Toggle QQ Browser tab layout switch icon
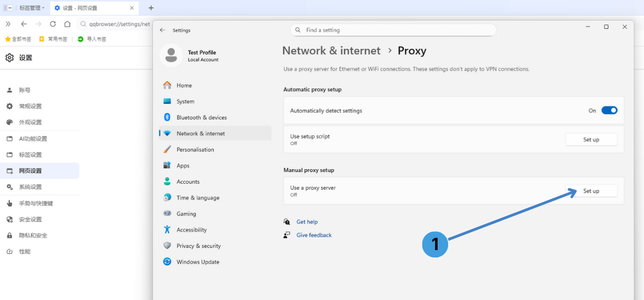The height and width of the screenshot is (300, 644). click(x=8, y=8)
